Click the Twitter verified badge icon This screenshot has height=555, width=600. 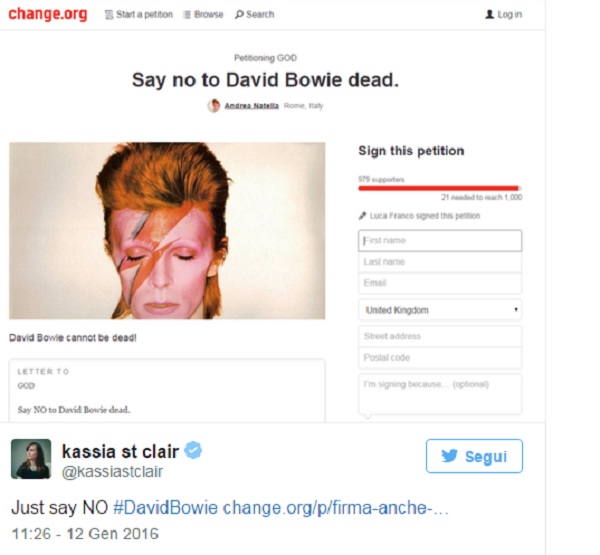click(193, 450)
